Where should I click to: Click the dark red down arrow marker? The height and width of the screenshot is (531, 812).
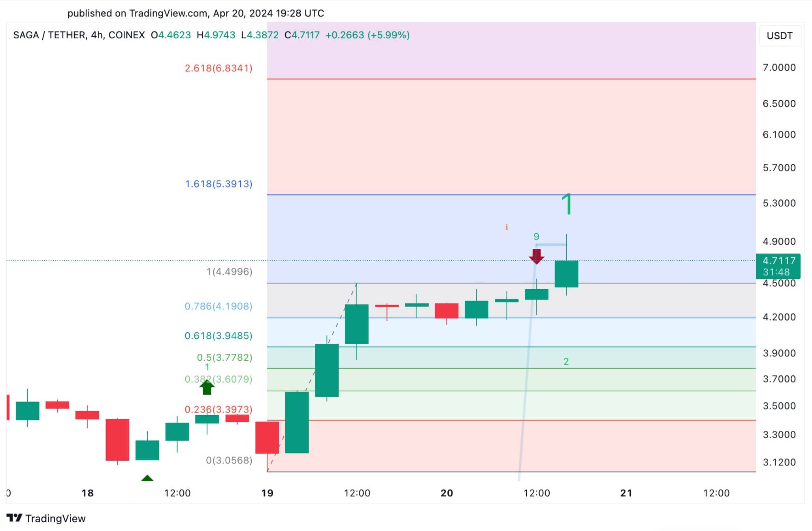click(536, 257)
